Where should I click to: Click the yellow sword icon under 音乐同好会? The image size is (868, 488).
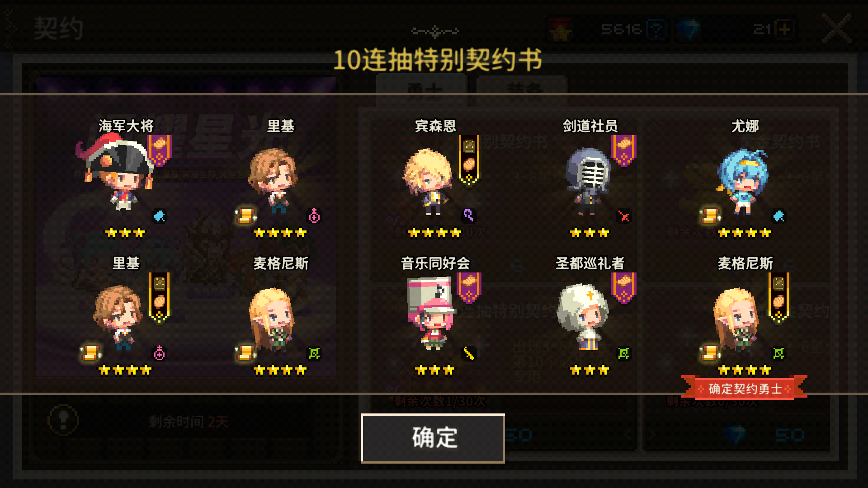pos(468,353)
